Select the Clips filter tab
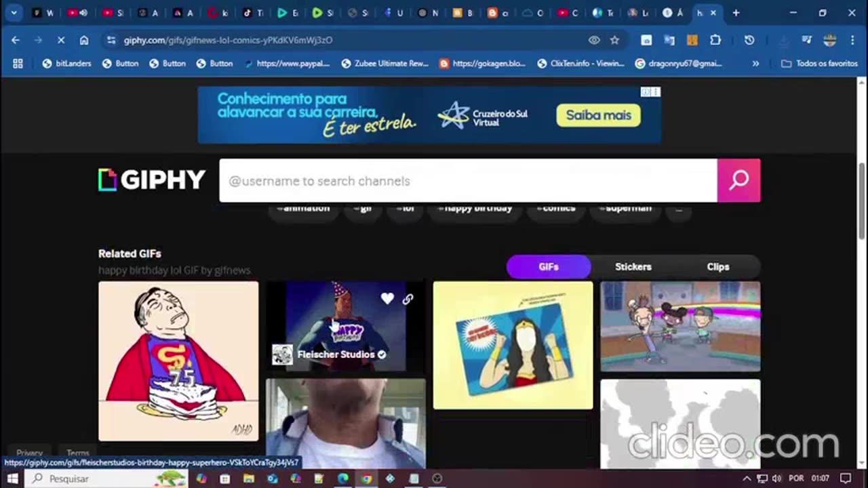This screenshot has height=488, width=868. [718, 266]
